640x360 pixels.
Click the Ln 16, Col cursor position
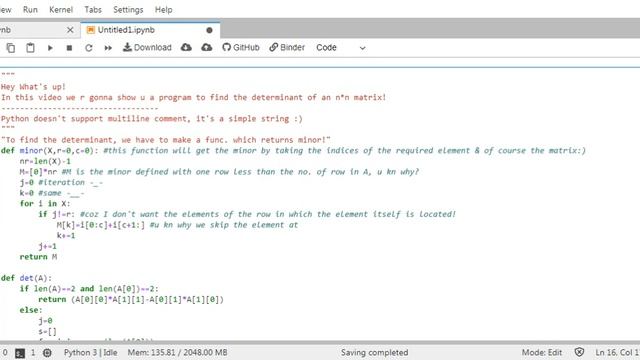pos(617,352)
